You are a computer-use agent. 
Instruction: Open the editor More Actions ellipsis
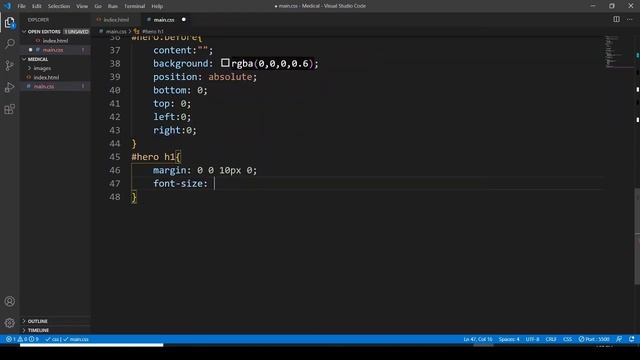(630, 19)
